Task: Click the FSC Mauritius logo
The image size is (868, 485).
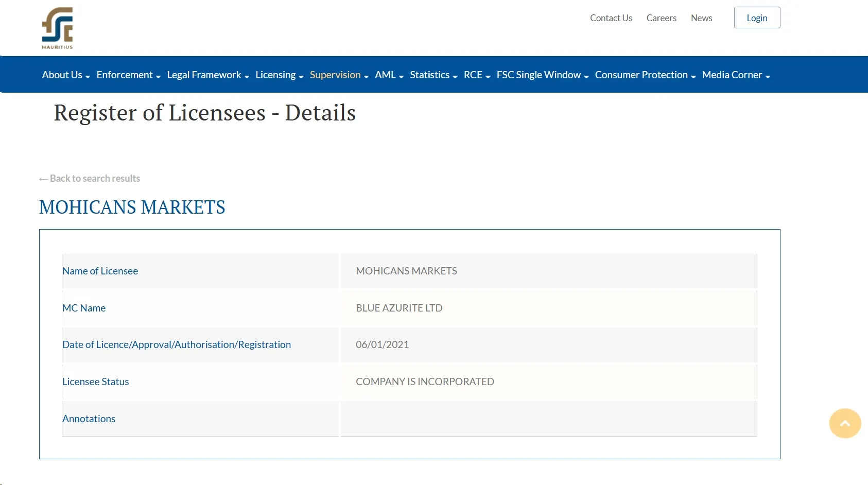Action: pyautogui.click(x=57, y=28)
